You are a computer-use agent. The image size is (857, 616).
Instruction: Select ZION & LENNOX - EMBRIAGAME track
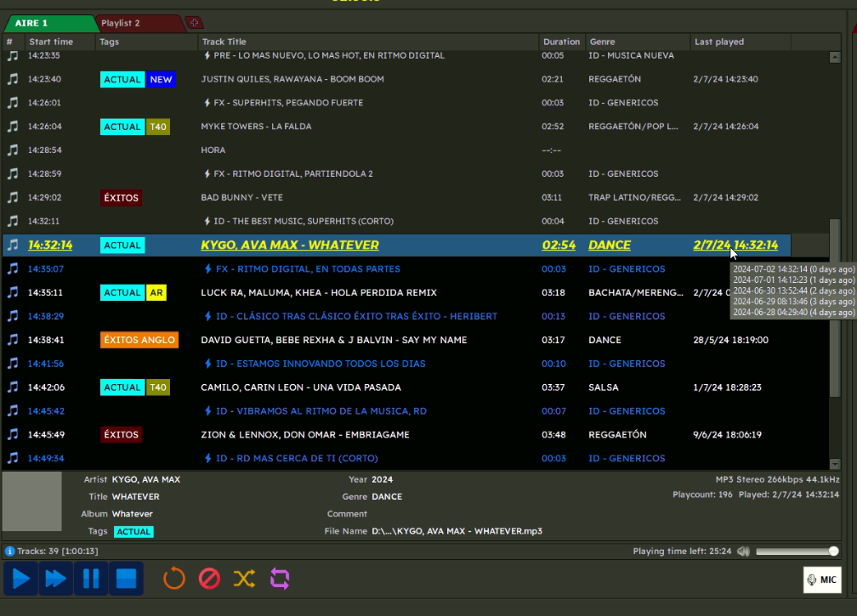pyautogui.click(x=305, y=435)
